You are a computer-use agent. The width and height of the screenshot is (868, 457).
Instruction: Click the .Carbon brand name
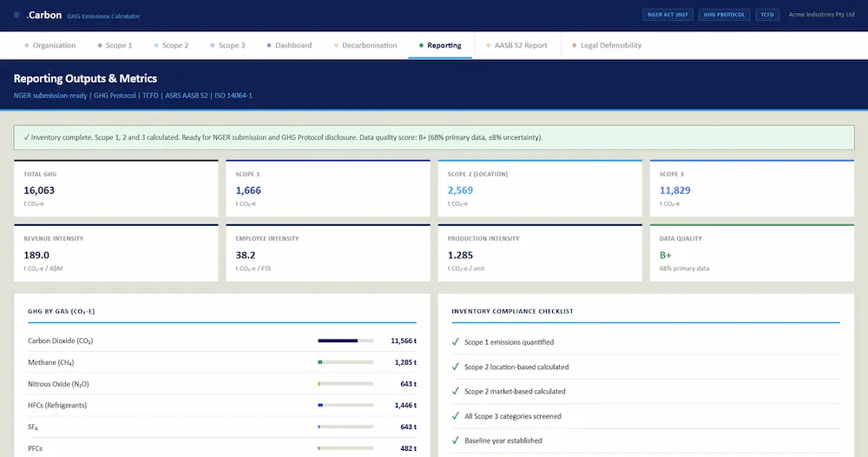(43, 16)
